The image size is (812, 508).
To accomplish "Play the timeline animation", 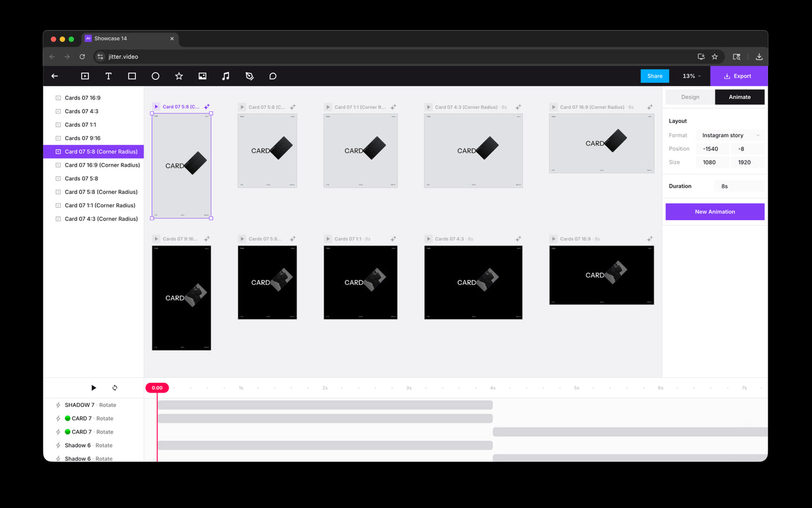I will coord(94,388).
